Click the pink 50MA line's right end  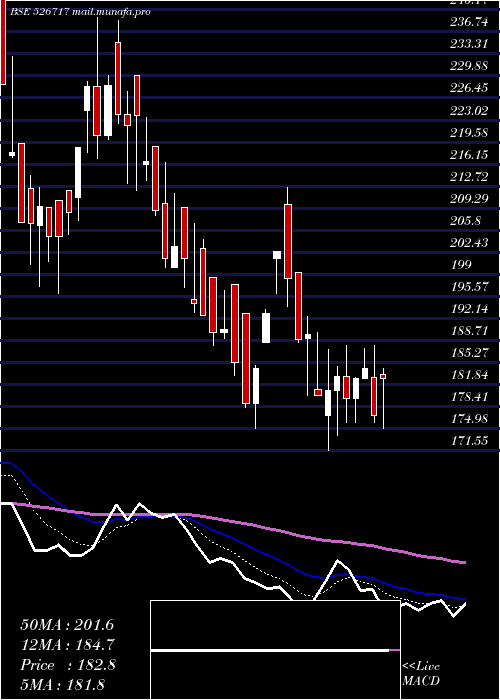click(x=464, y=562)
